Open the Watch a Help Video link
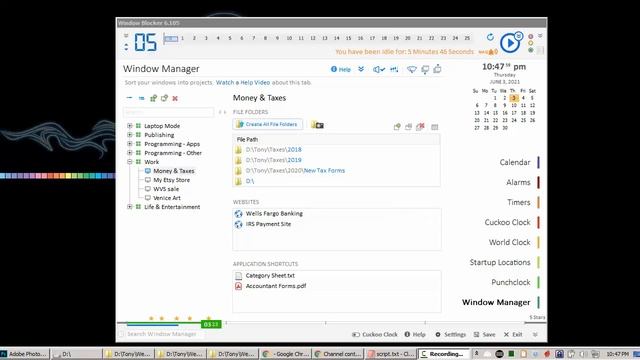Image resolution: width=640 pixels, height=360 pixels. (243, 82)
